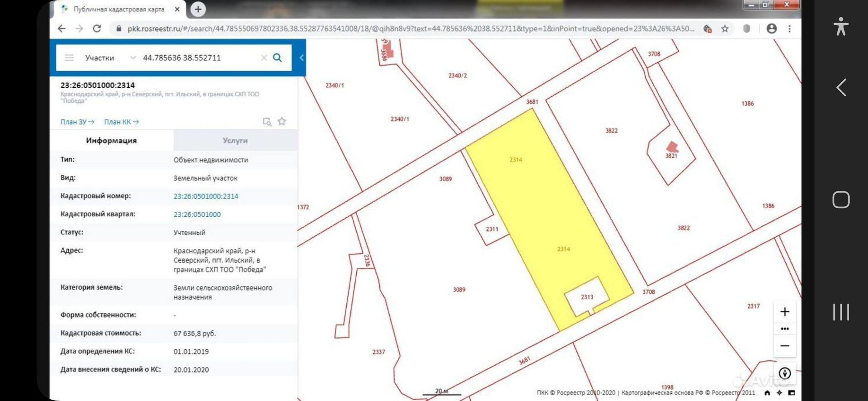The image size is (868, 401).
Task: Close the Публичная кадастровая карта tab
Action: tap(177, 9)
